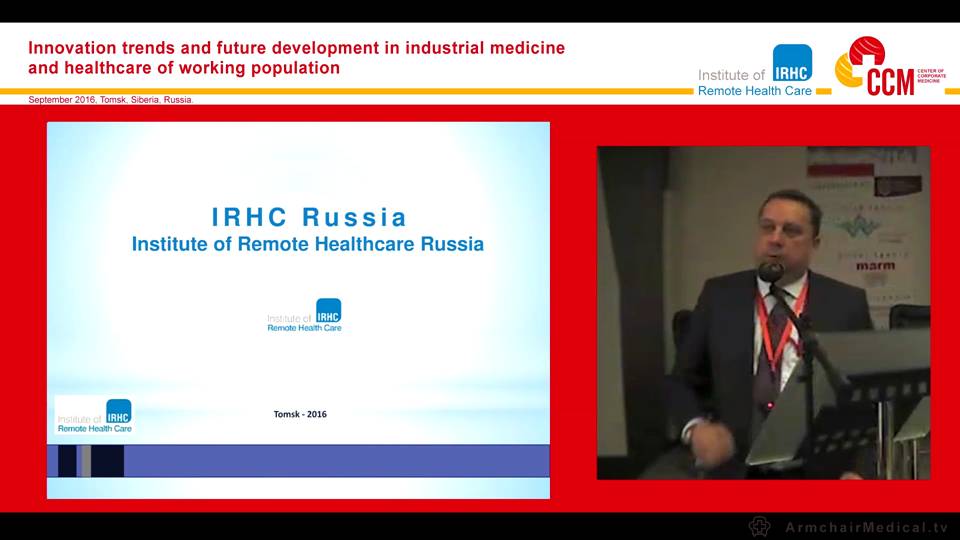Click the speaker video thumbnail
This screenshot has height=540, width=960.
tap(763, 313)
